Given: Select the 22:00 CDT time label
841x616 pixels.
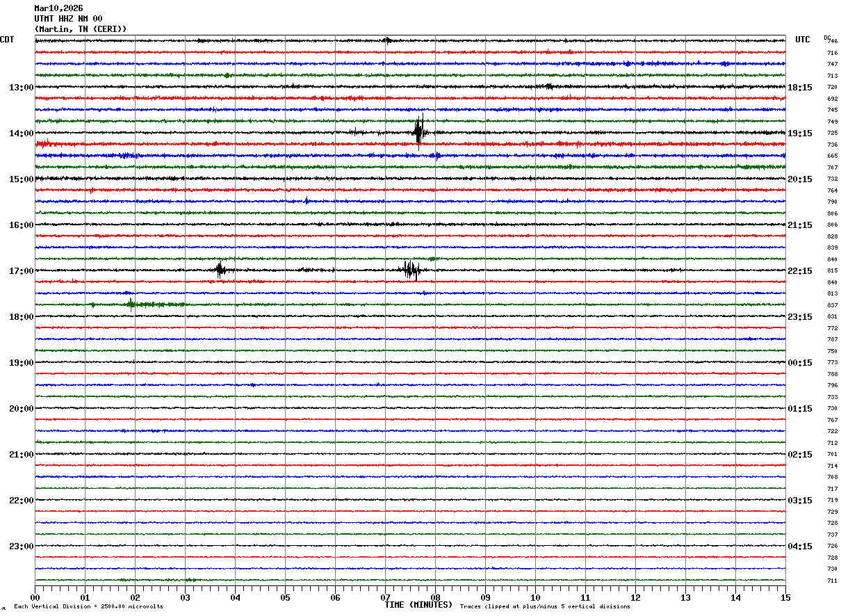Looking at the screenshot, I should 22,501.
